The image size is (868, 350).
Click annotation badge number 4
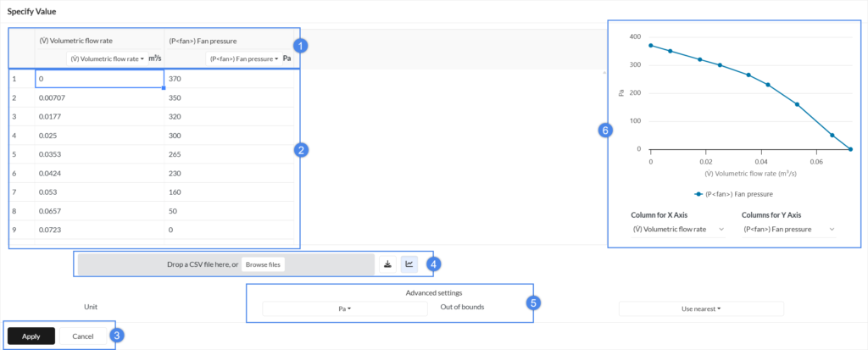(434, 264)
